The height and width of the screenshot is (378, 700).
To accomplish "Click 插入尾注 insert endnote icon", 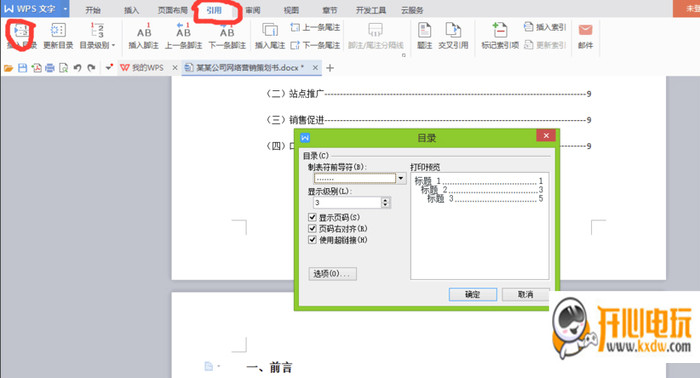I will pos(270,30).
